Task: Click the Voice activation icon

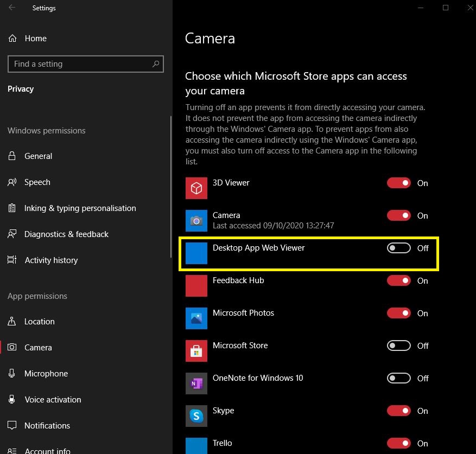Action: click(12, 399)
